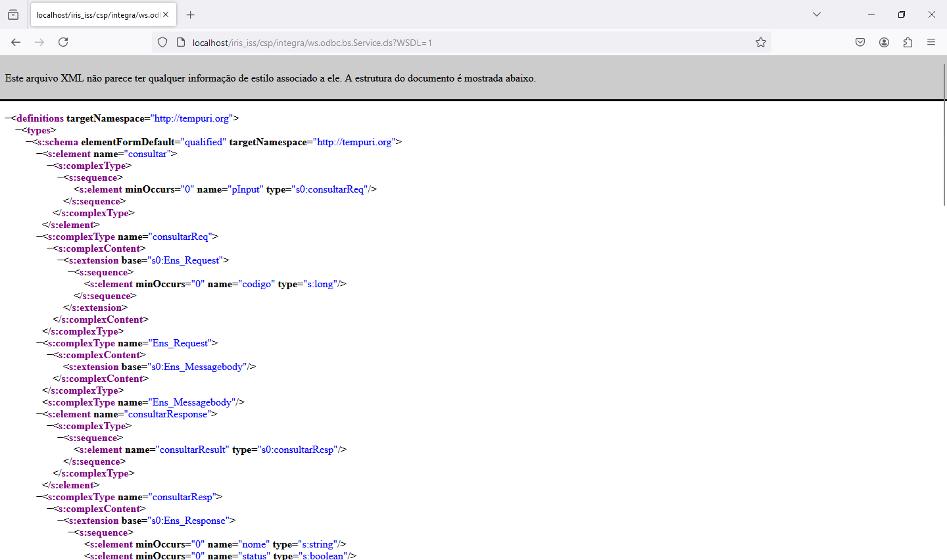Open the Firefox account icon
Screen dimensions: 947x560
pyautogui.click(x=884, y=42)
